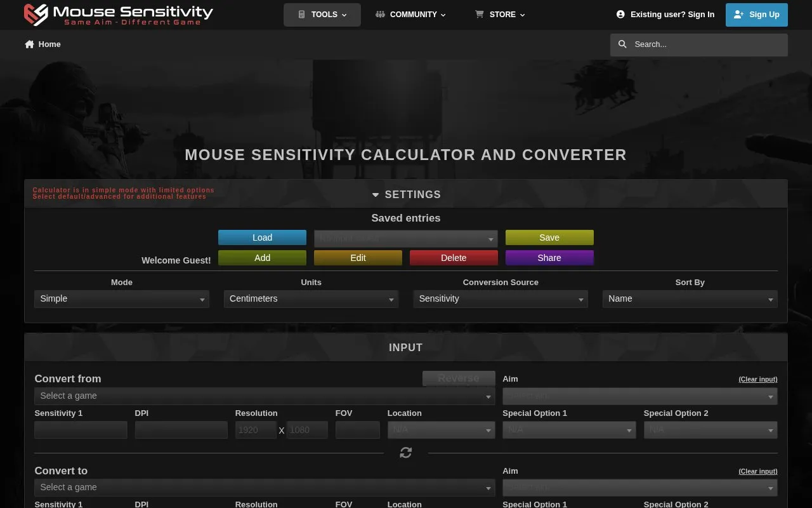This screenshot has height=508, width=812.
Task: Open the Units dropdown showing Centimeters
Action: [311, 299]
